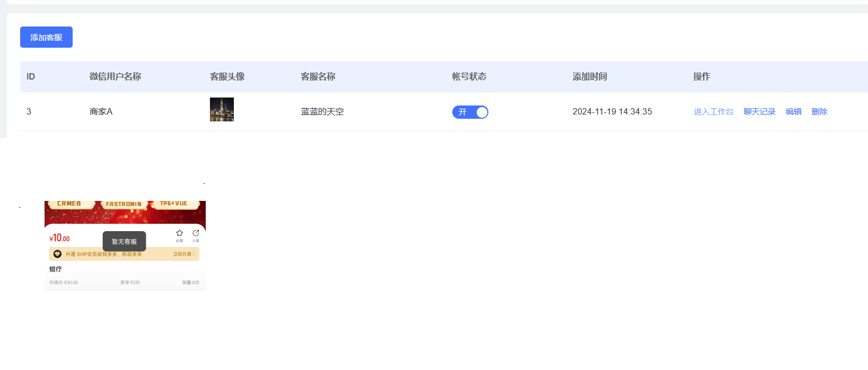868x370 pixels.
Task: Click the CRMEB label on banner
Action: pyautogui.click(x=69, y=204)
